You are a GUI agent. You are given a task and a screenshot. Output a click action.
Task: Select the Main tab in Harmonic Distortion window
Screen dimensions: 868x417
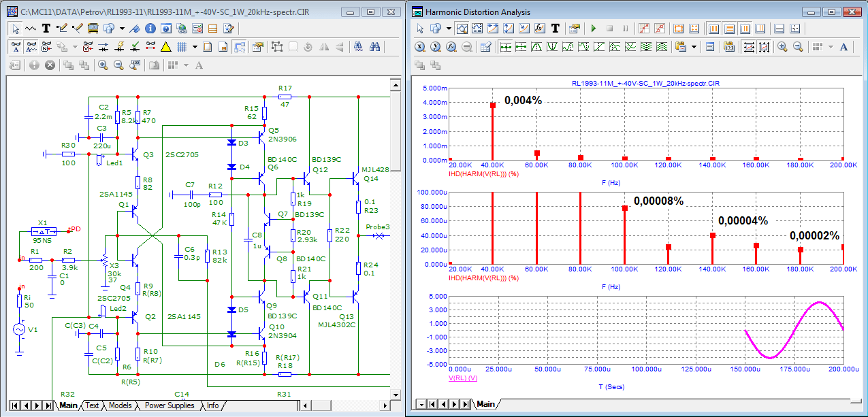(x=485, y=404)
